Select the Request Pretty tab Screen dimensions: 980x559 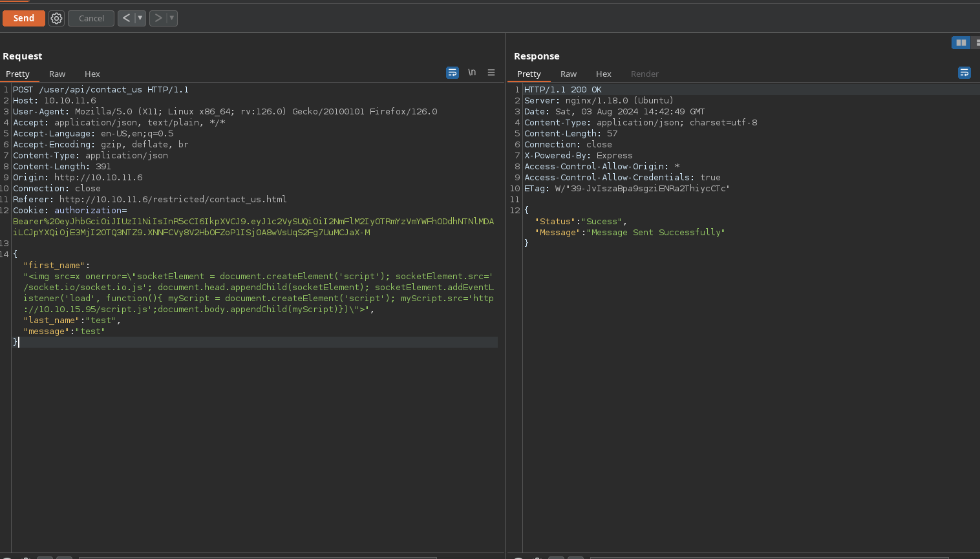18,74
